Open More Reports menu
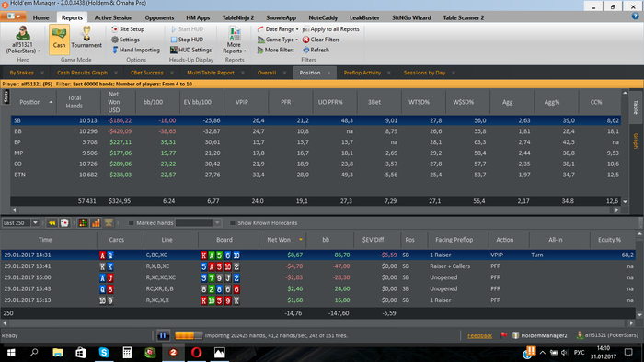Image resolution: width=644 pixels, height=362 pixels. click(235, 40)
